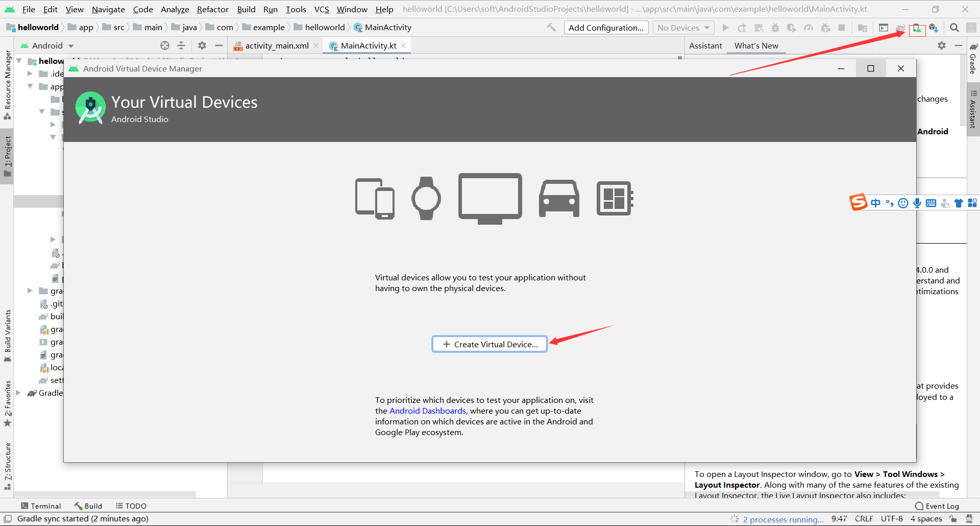Open the Android Dashboards link
Image resolution: width=980 pixels, height=526 pixels.
point(428,411)
